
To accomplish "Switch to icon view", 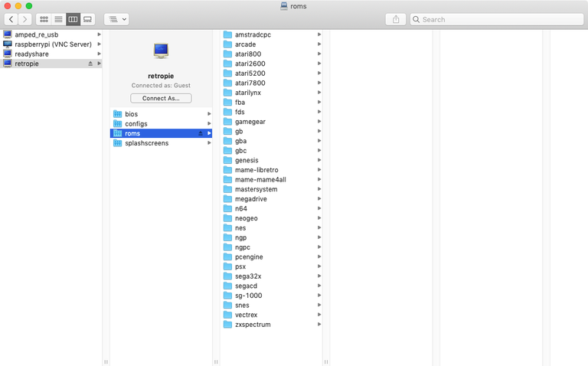I will coord(44,19).
